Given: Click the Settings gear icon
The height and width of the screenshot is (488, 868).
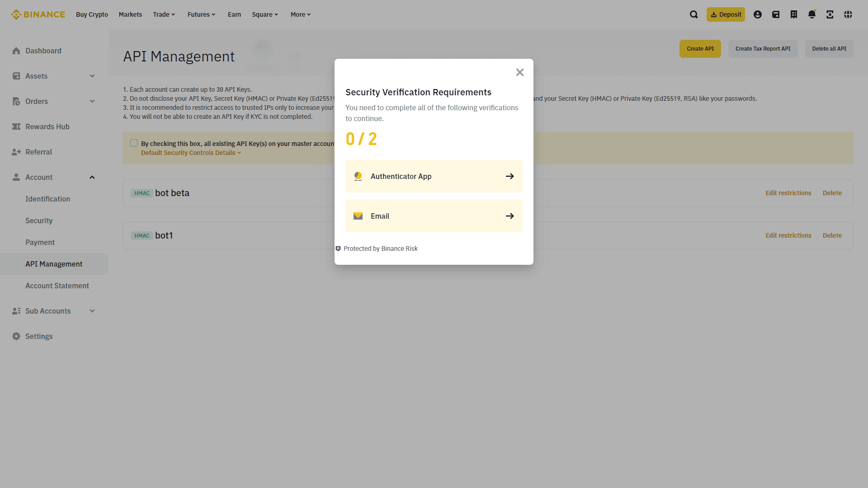Looking at the screenshot, I should coord(16,336).
